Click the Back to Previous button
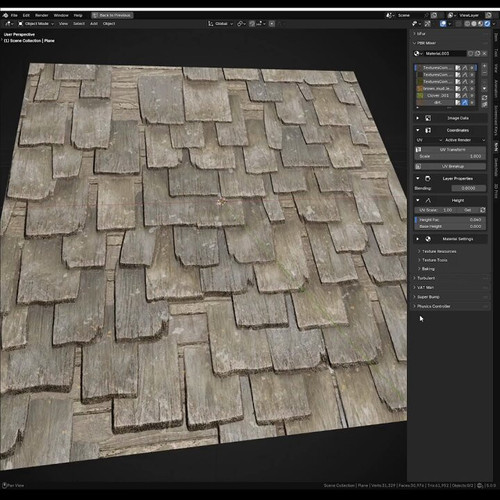The height and width of the screenshot is (500, 500). tap(112, 15)
